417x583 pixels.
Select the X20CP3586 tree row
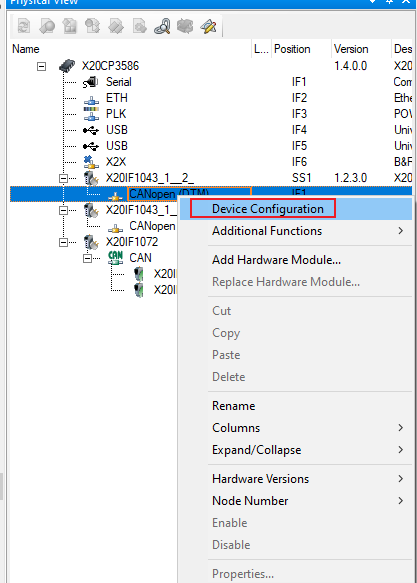point(211,66)
